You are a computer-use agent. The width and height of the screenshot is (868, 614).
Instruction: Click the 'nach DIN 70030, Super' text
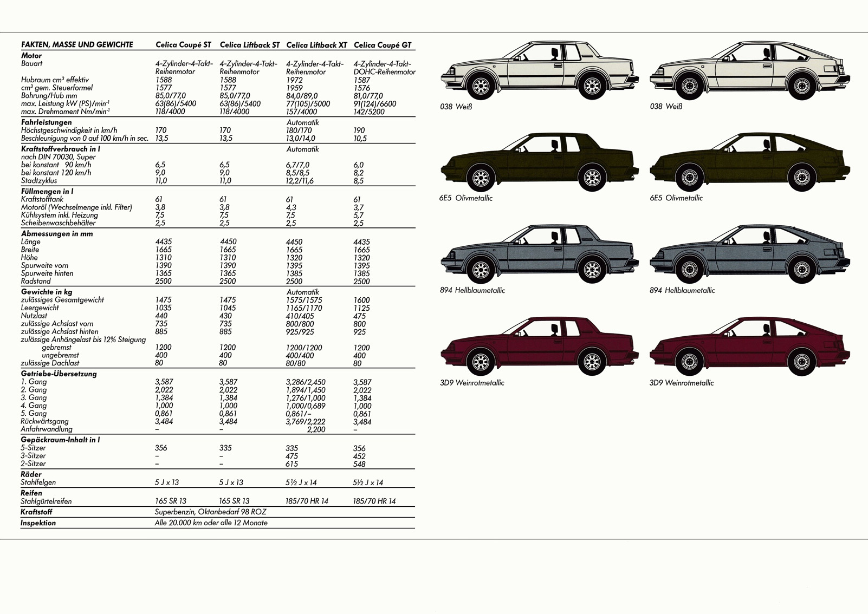coord(59,157)
